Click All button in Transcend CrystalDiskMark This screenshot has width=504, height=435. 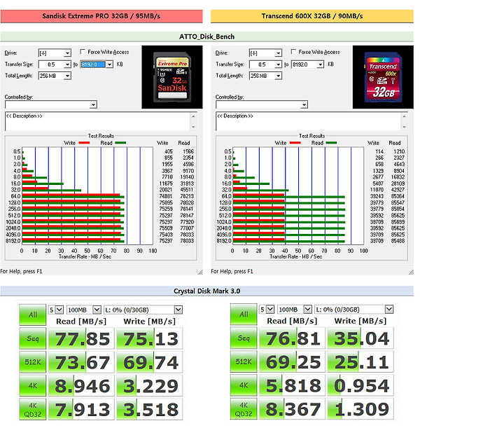click(x=244, y=315)
